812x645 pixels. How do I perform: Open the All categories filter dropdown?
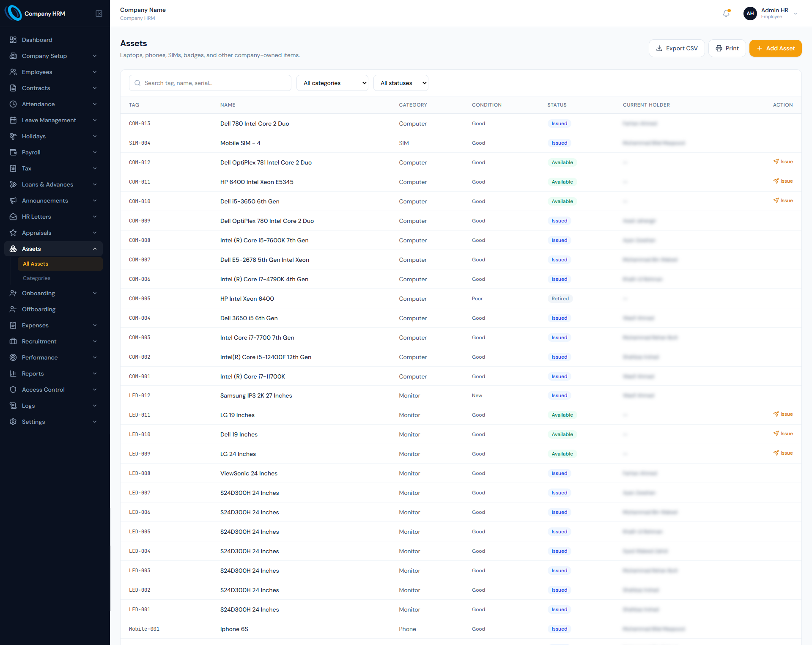click(x=332, y=83)
